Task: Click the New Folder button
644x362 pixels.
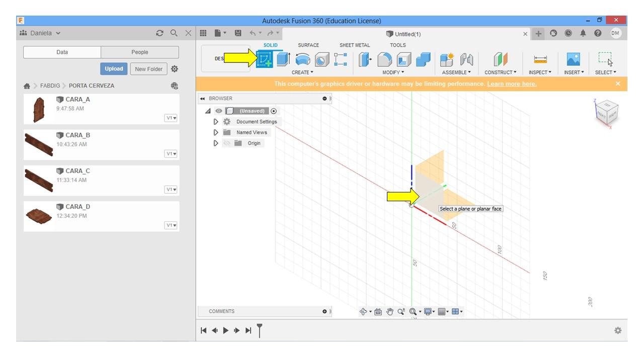Action: pos(148,69)
